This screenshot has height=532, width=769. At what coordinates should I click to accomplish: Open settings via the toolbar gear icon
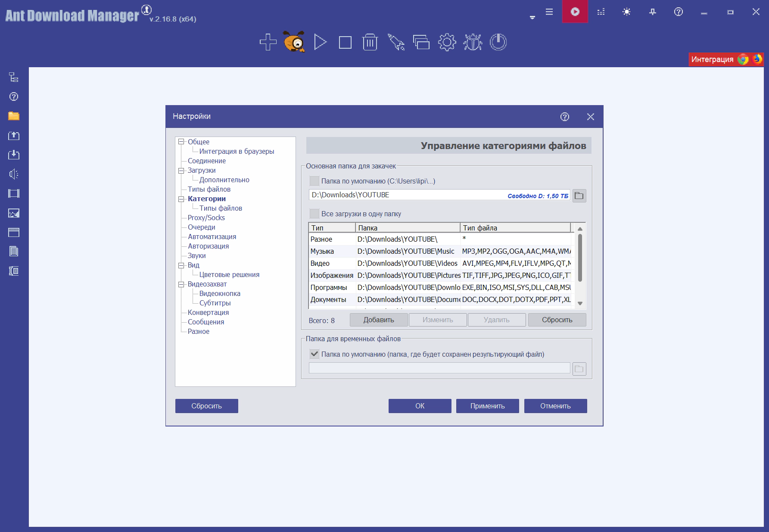click(447, 42)
